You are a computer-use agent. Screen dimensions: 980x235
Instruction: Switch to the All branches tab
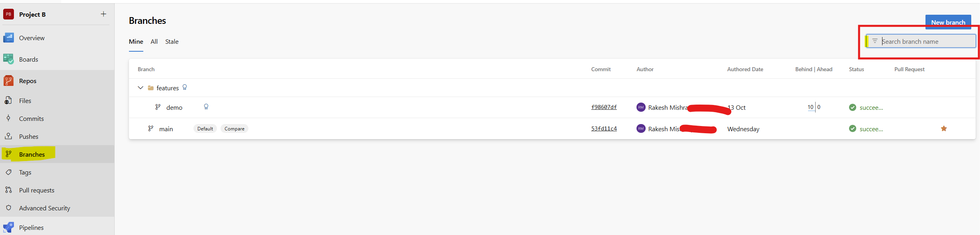pos(154,41)
